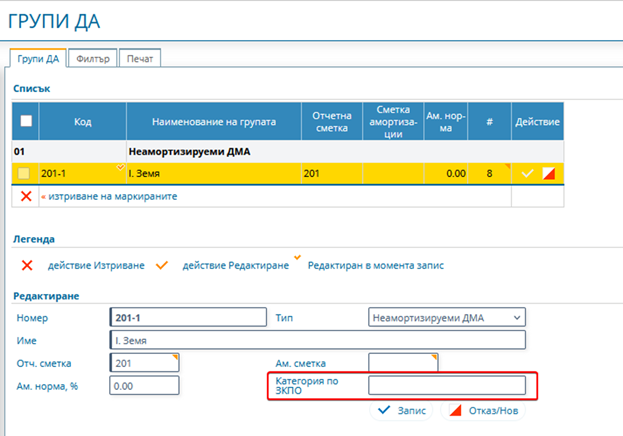This screenshot has height=436, width=623.
Task: Click the Сметка амортизации column header
Action: point(393,122)
